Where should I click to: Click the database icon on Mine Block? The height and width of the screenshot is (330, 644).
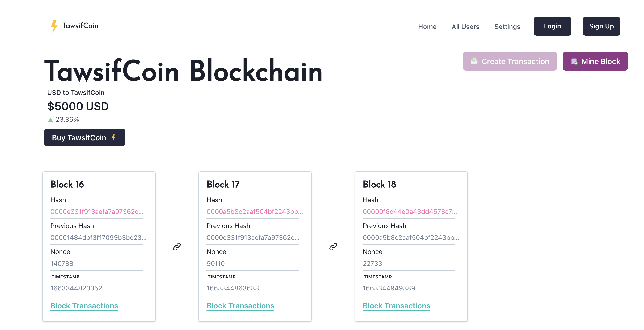(574, 61)
